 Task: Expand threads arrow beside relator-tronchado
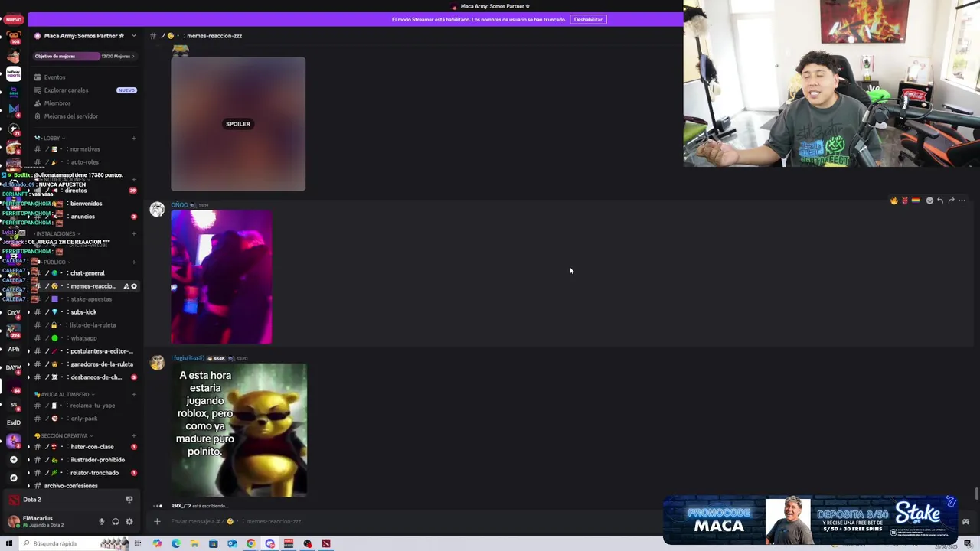tap(29, 473)
